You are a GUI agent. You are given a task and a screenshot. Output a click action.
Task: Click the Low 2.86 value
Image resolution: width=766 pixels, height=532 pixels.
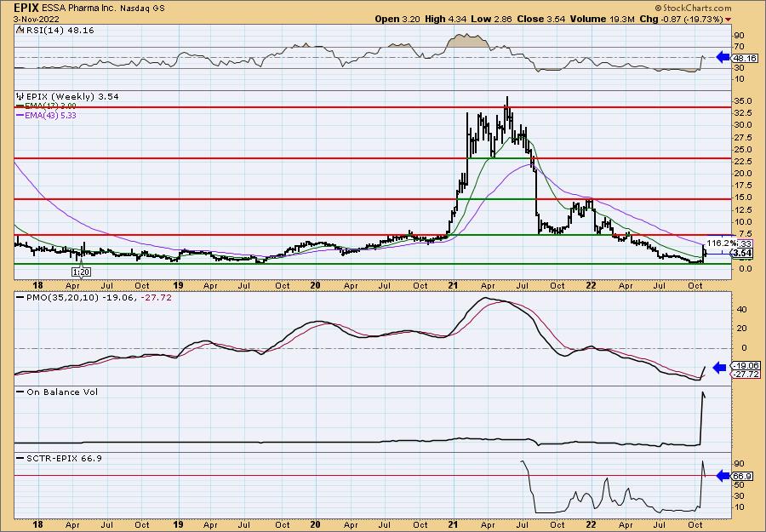491,19
